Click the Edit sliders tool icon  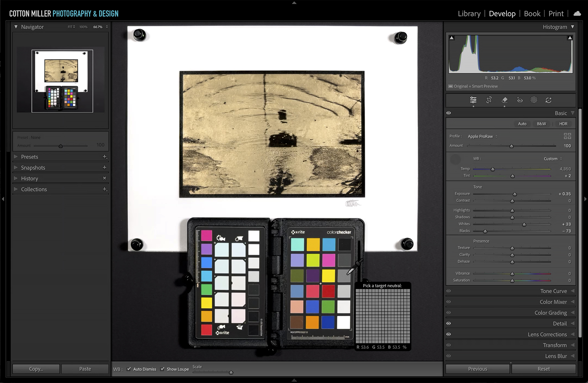473,100
